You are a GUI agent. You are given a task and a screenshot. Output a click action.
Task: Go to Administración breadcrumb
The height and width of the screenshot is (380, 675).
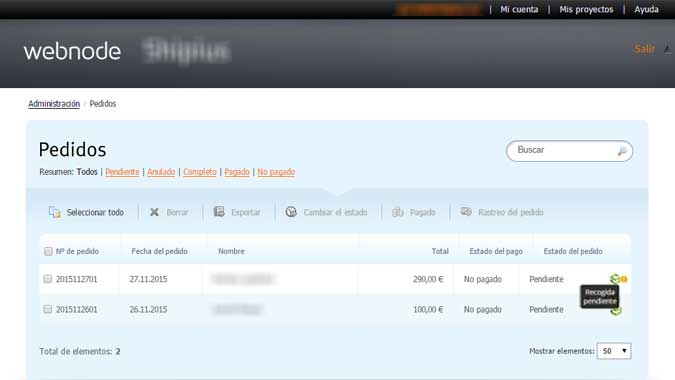click(x=54, y=104)
